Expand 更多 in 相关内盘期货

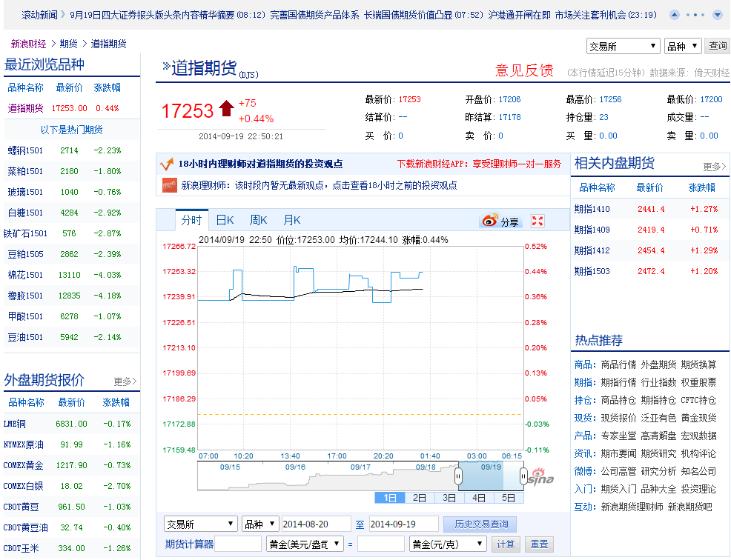click(x=714, y=167)
